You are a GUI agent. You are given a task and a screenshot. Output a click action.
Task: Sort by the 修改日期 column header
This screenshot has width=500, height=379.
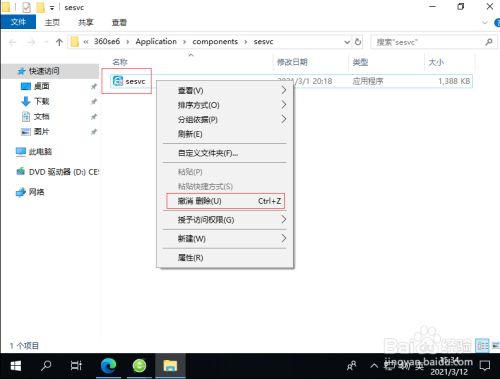click(292, 62)
